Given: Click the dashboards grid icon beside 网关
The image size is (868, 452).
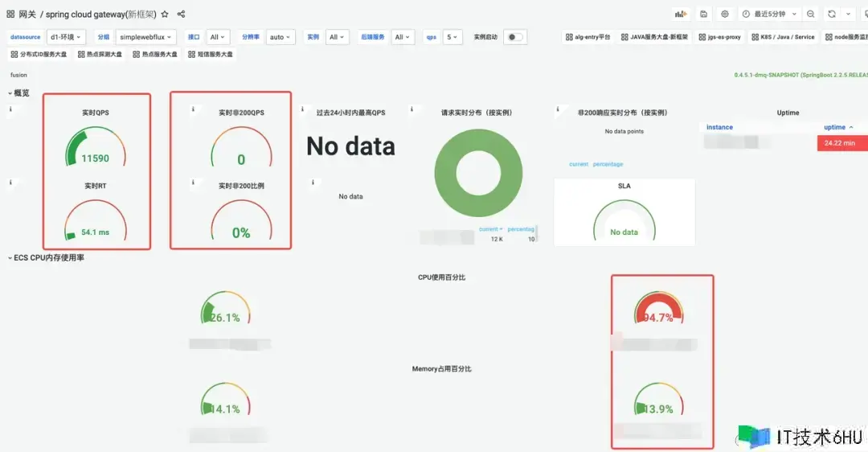Looking at the screenshot, I should click(10, 14).
